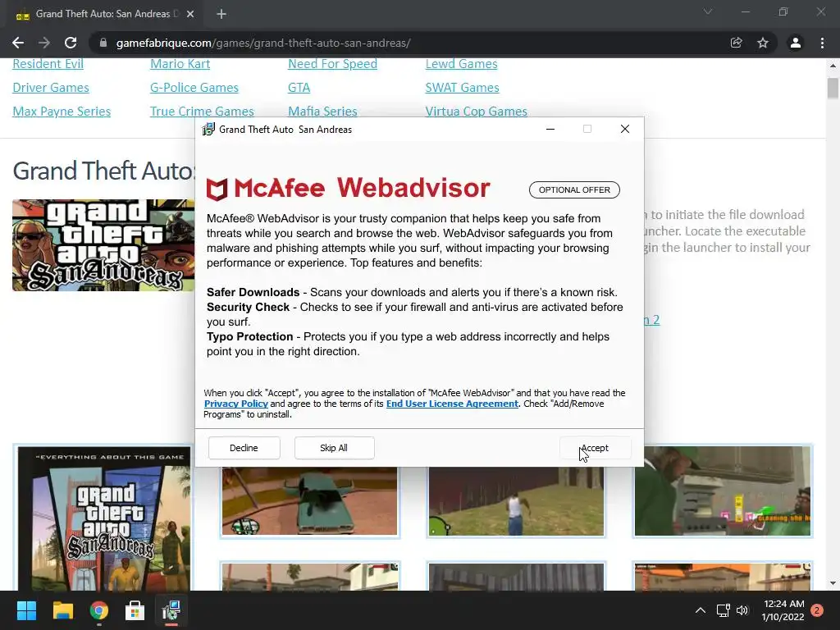Show hidden system tray icons

click(701, 610)
